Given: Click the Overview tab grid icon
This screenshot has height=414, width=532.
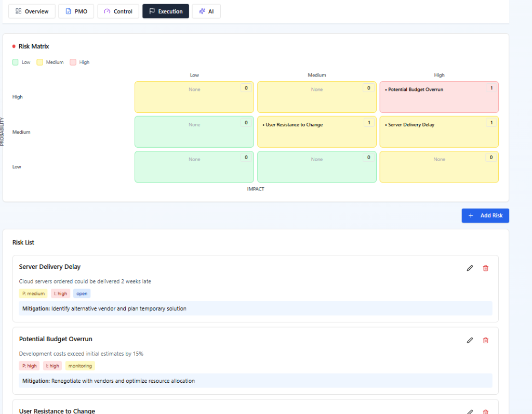Looking at the screenshot, I should pos(18,11).
